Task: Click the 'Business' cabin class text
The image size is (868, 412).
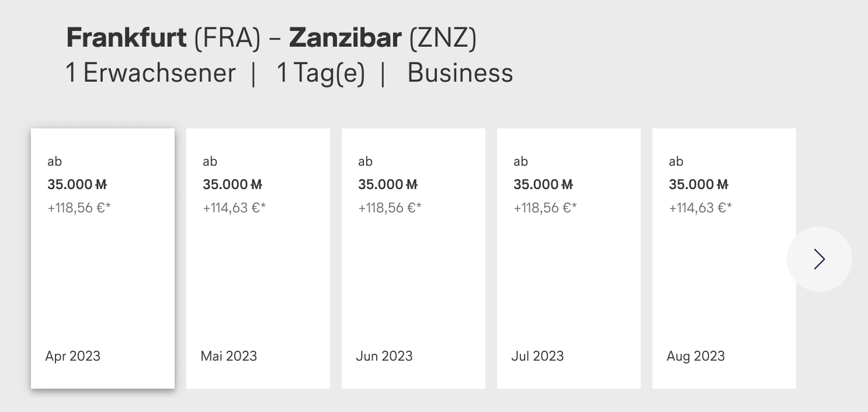Action: tap(460, 74)
